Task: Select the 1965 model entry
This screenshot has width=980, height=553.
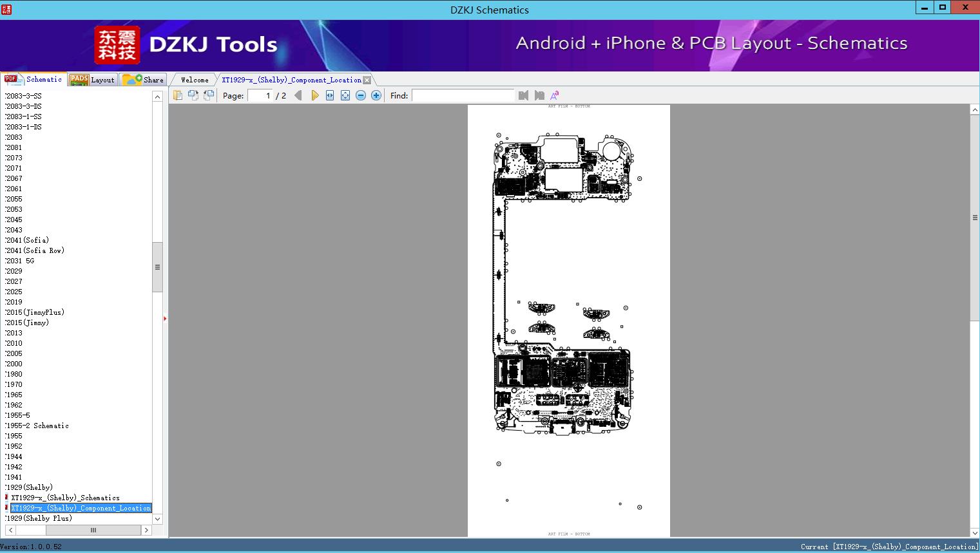Action: pos(14,395)
